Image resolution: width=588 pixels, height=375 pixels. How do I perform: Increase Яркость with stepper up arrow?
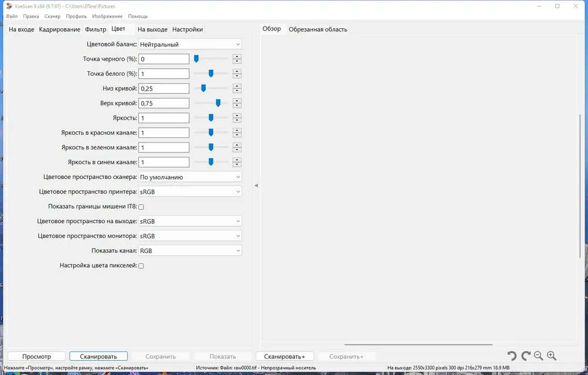[236, 115]
